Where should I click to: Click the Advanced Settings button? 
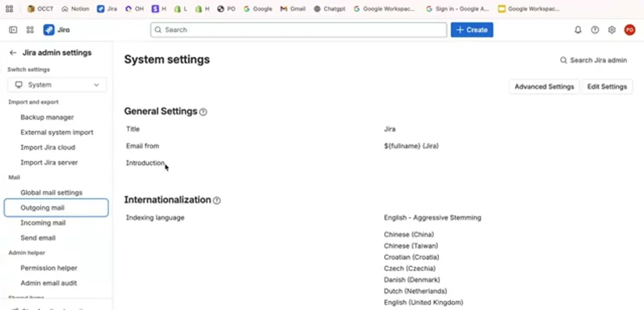click(544, 87)
